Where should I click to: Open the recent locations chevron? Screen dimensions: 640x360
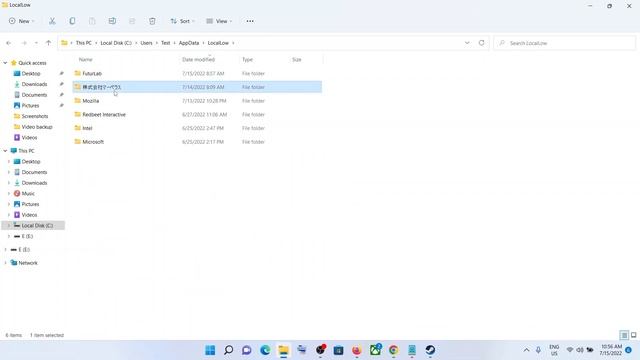pyautogui.click(x=36, y=43)
